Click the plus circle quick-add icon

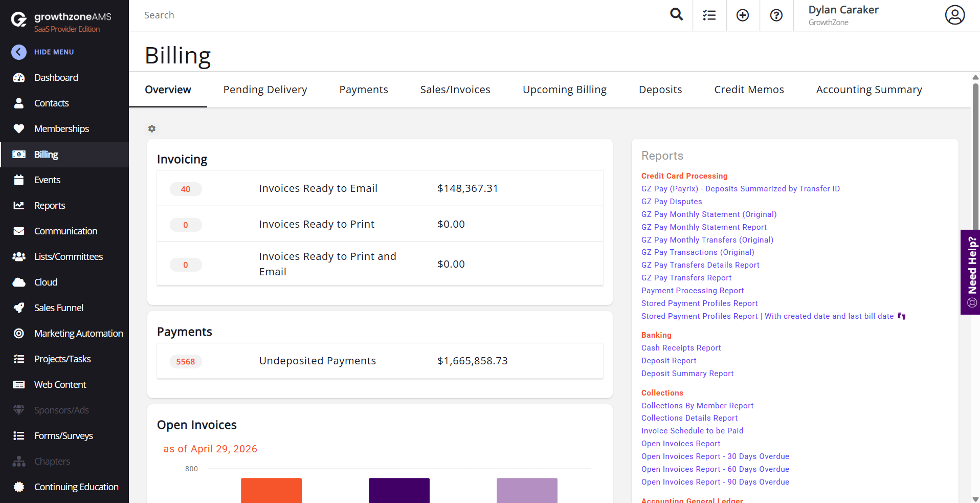742,15
